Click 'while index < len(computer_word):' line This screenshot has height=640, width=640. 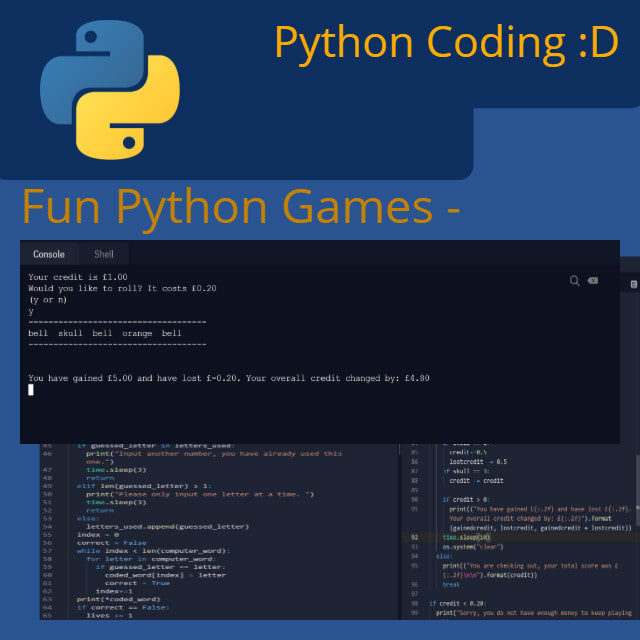pyautogui.click(x=153, y=551)
